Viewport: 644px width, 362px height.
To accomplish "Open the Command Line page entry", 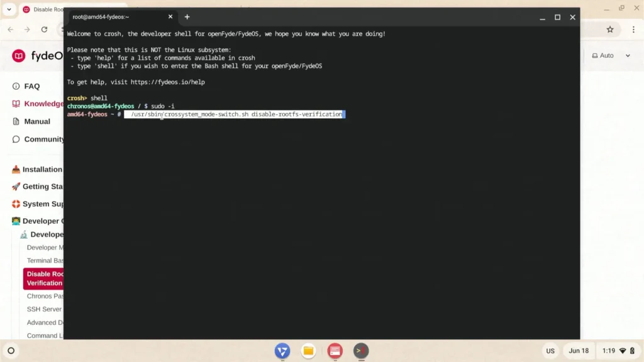I will (45, 336).
